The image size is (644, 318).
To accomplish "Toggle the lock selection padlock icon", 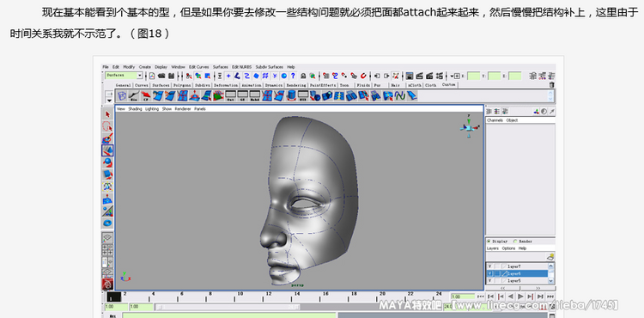I will [x=303, y=76].
